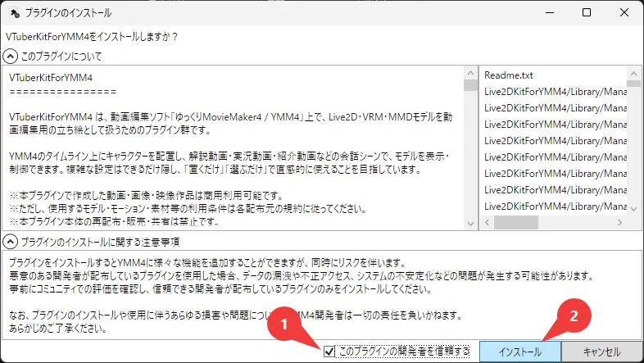Click the file list scroll left arrow
Screen dimensions: 644x363
click(488, 223)
